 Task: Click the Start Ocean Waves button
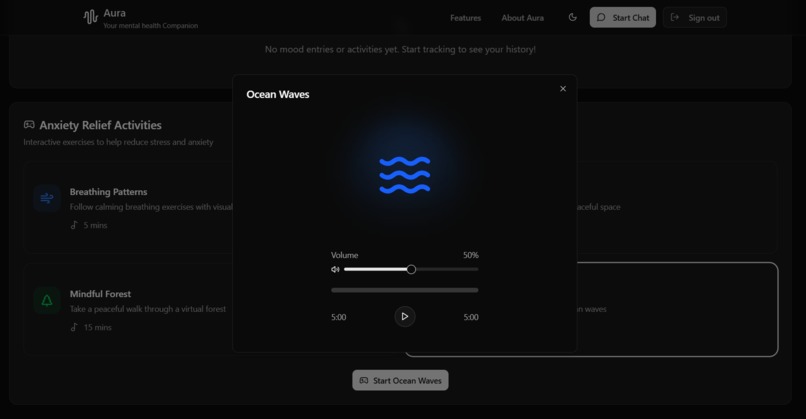coord(400,380)
